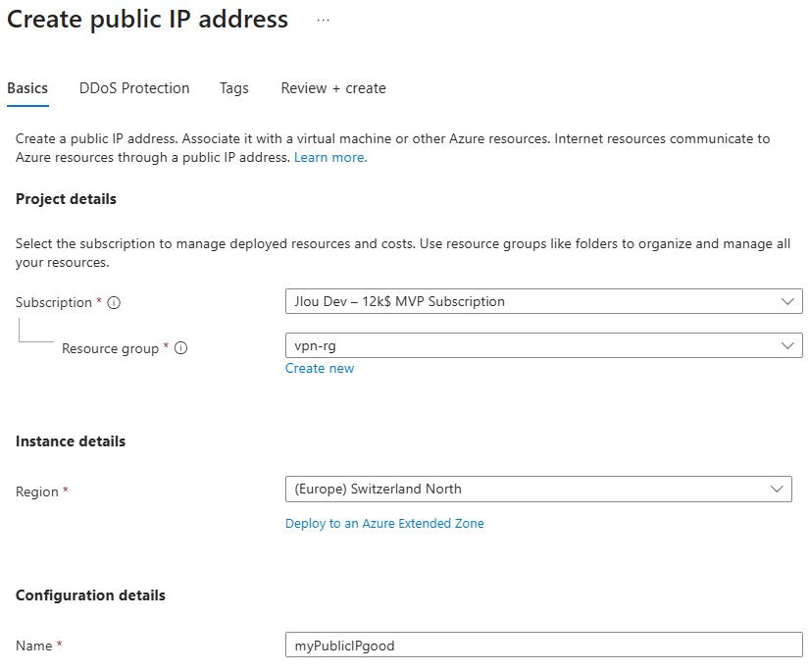Click the Subscription field label

point(54,302)
